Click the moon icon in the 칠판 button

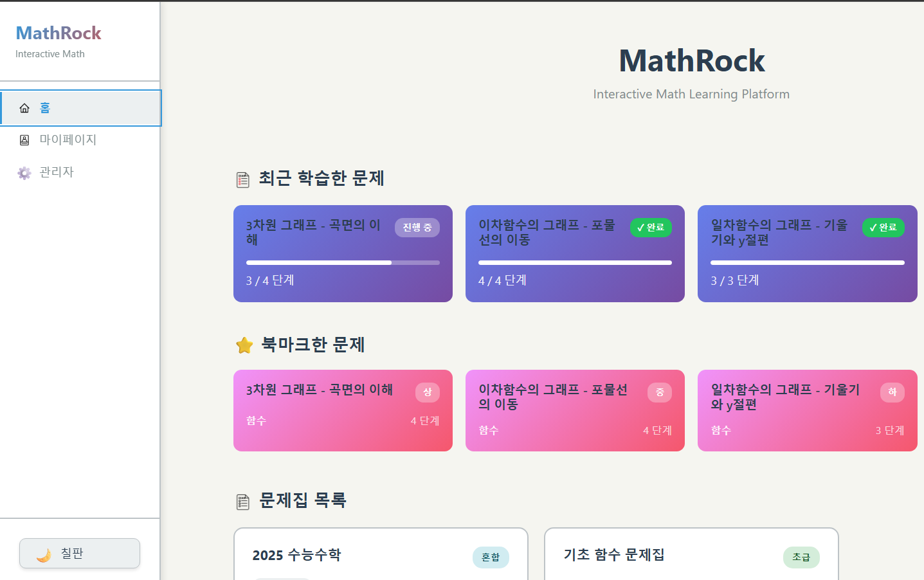point(44,554)
